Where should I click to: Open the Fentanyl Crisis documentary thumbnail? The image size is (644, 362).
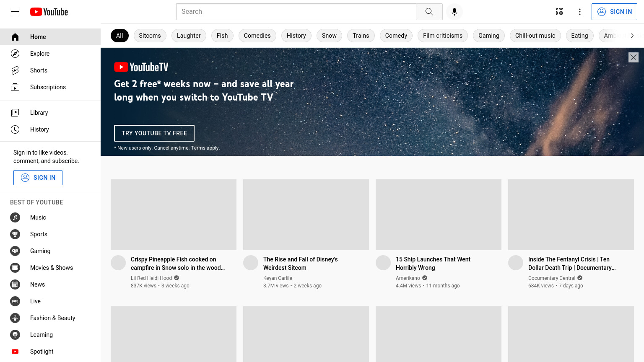tap(571, 215)
